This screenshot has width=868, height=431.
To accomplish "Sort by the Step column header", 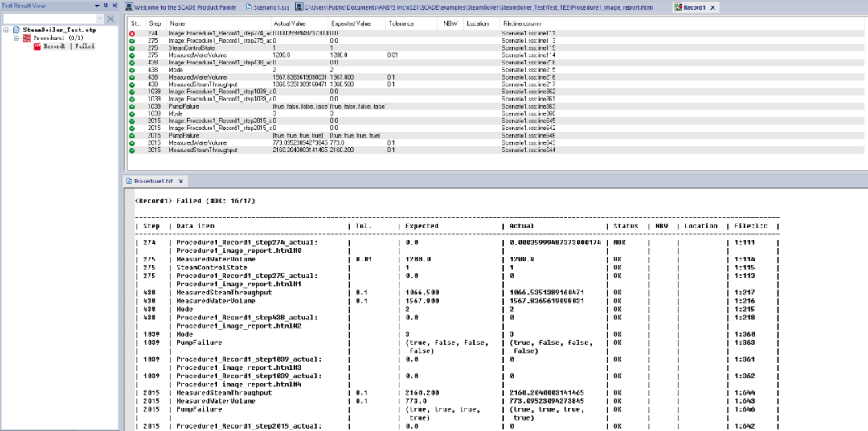I will (x=156, y=24).
